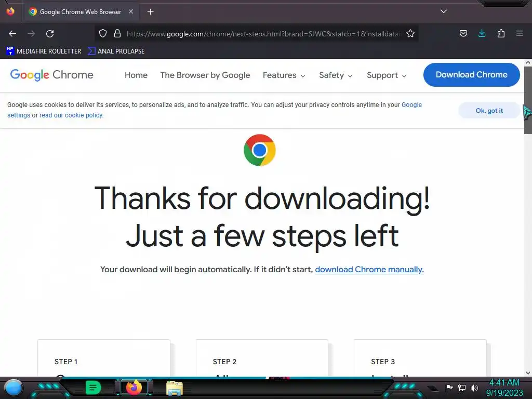This screenshot has height=399, width=532.
Task: Open The Browser by Google page
Action: click(x=205, y=75)
